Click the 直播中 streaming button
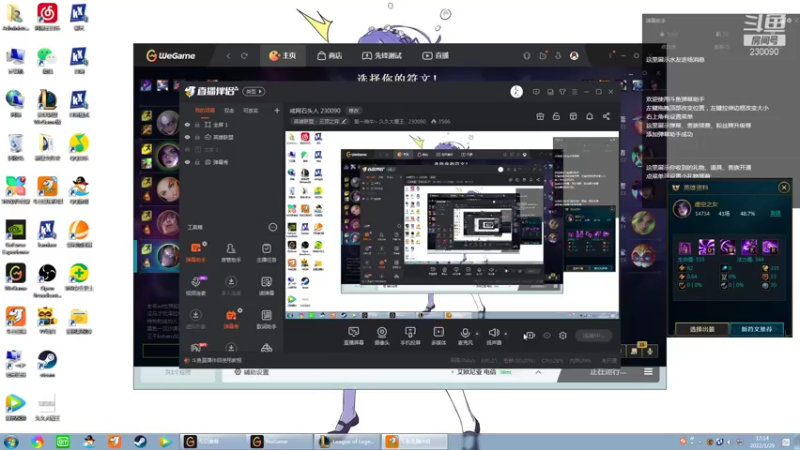800x450 pixels. pos(594,336)
